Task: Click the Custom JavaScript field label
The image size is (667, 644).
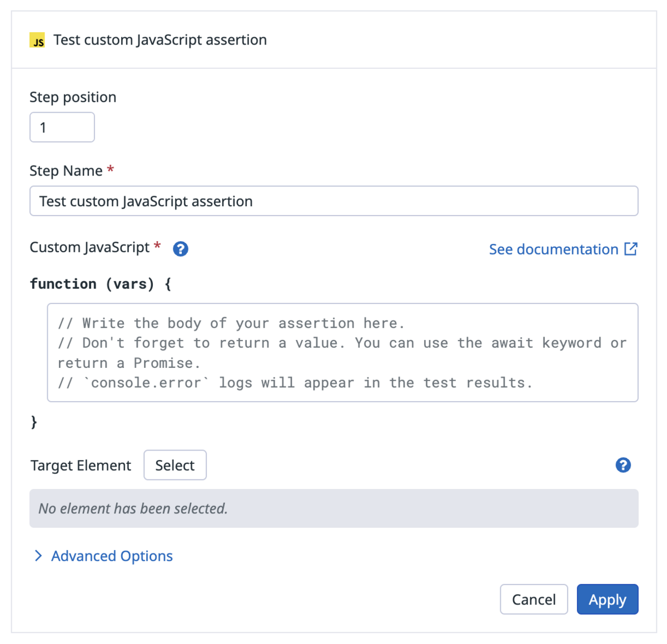Action: tap(89, 247)
